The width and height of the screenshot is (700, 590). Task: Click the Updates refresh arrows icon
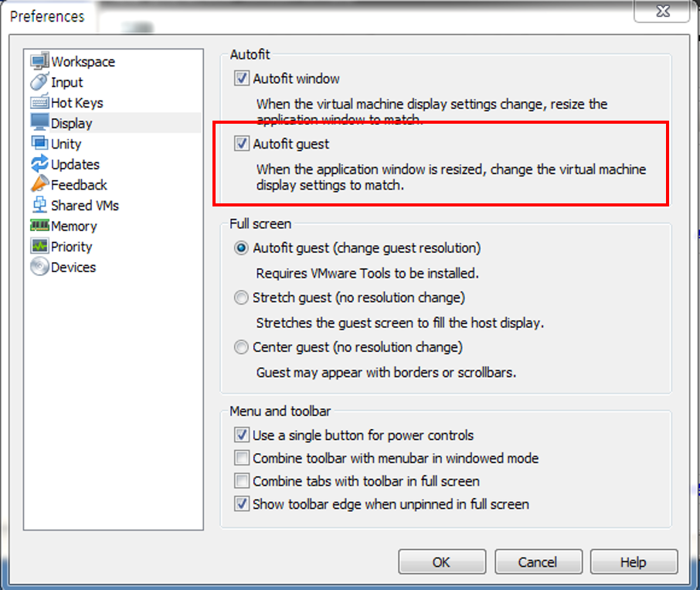[x=39, y=163]
